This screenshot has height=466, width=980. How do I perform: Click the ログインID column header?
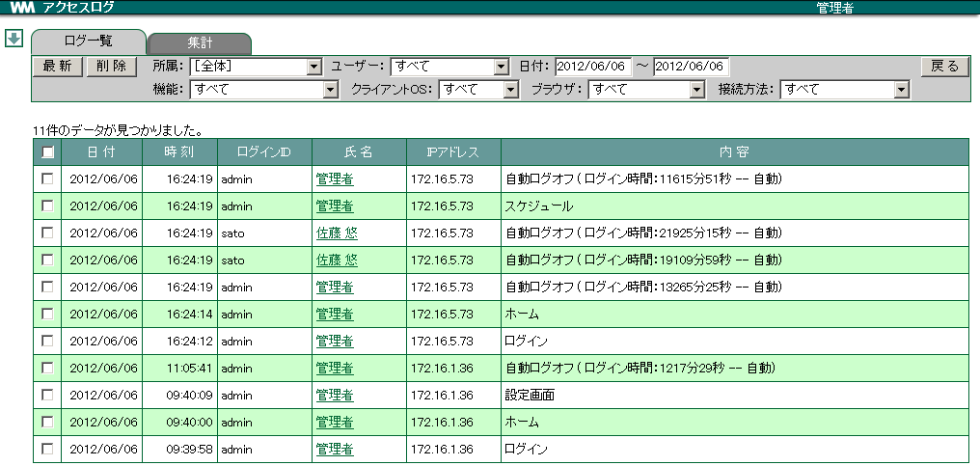pos(264,152)
